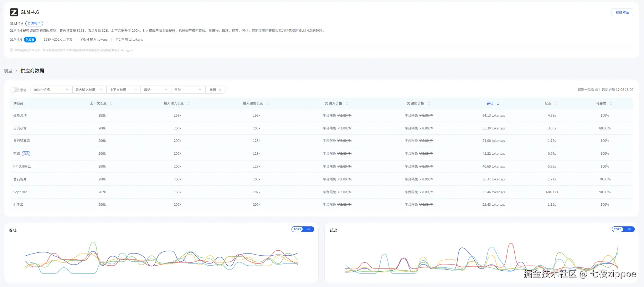This screenshot has width=644, height=287.
Task: Click the 80.00% reliability value
Action: (x=605, y=128)
